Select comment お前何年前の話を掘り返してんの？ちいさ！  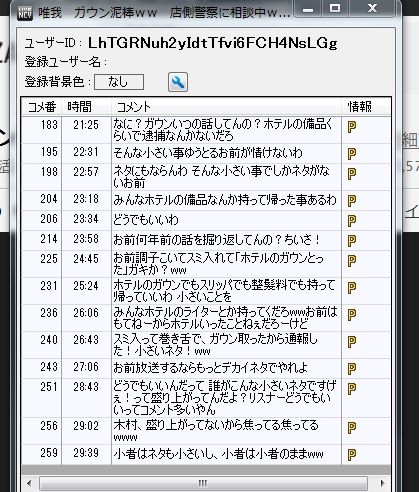(217, 240)
